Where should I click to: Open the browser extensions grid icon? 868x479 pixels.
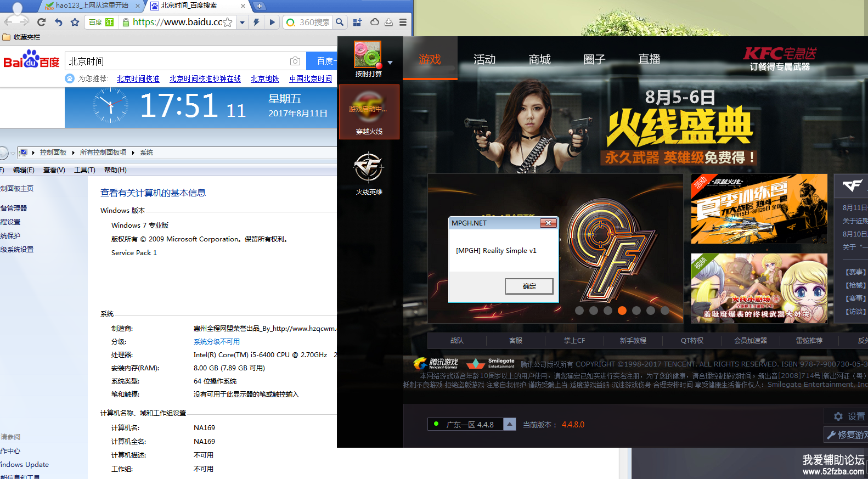pyautogui.click(x=357, y=22)
